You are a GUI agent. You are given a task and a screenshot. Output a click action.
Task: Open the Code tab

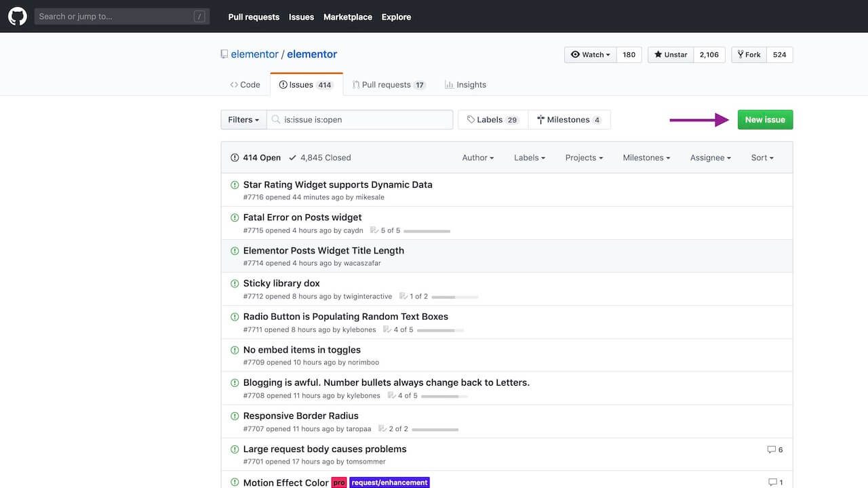pyautogui.click(x=245, y=85)
